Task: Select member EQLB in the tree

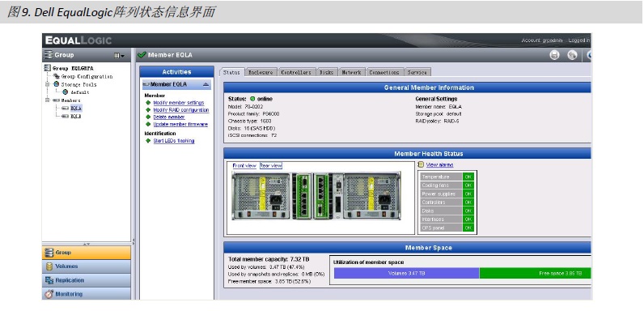Action: (x=76, y=117)
